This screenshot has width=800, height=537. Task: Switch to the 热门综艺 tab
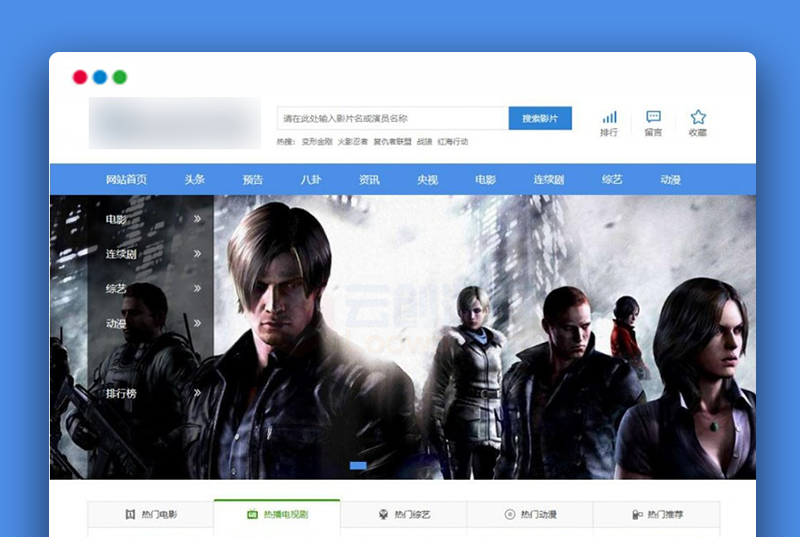[404, 515]
